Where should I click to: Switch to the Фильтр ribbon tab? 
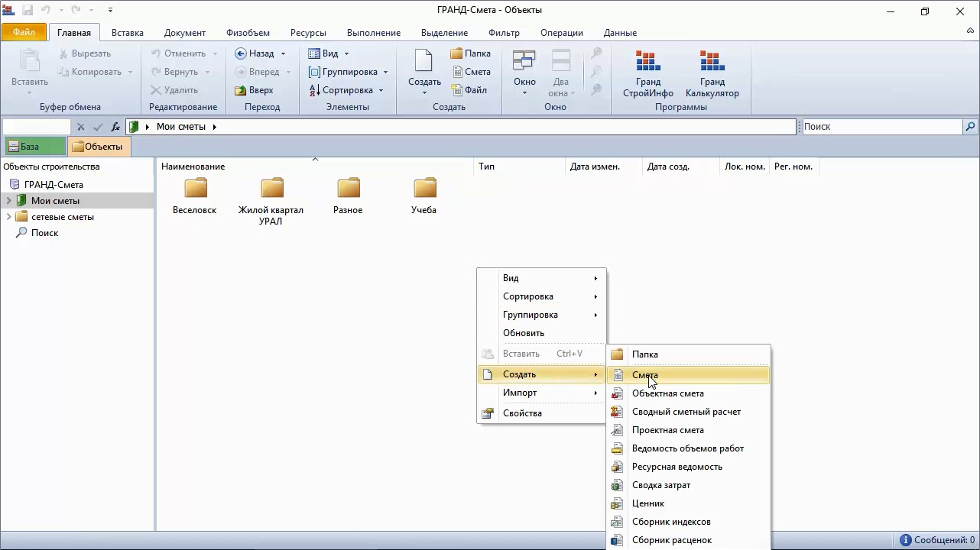[x=504, y=33]
